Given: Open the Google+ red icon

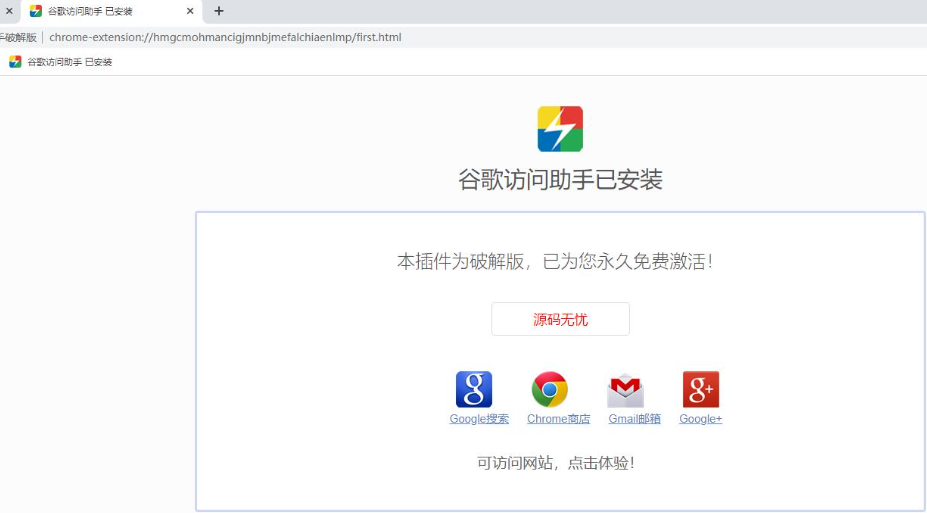Looking at the screenshot, I should [x=701, y=389].
